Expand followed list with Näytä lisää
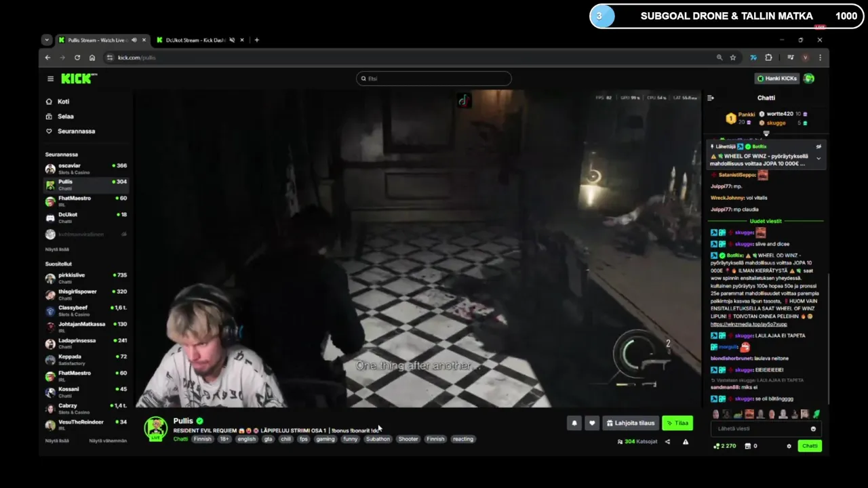This screenshot has width=868, height=488. (x=57, y=249)
